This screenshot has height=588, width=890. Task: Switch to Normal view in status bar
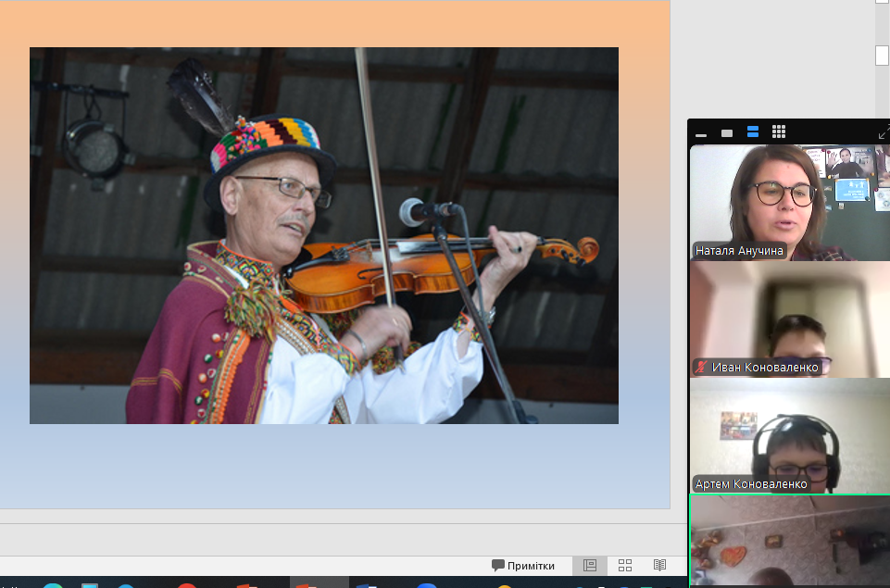click(x=590, y=565)
